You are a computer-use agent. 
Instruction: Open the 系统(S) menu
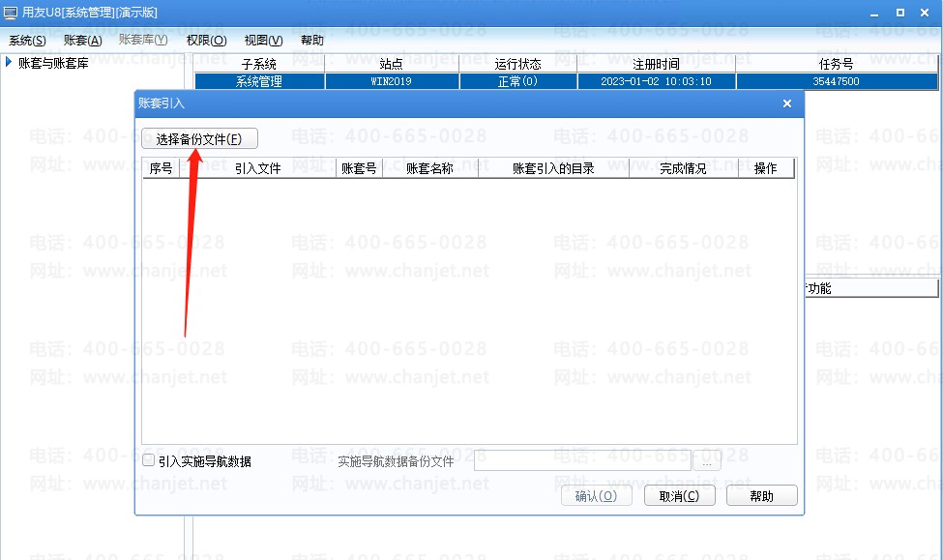tap(27, 41)
